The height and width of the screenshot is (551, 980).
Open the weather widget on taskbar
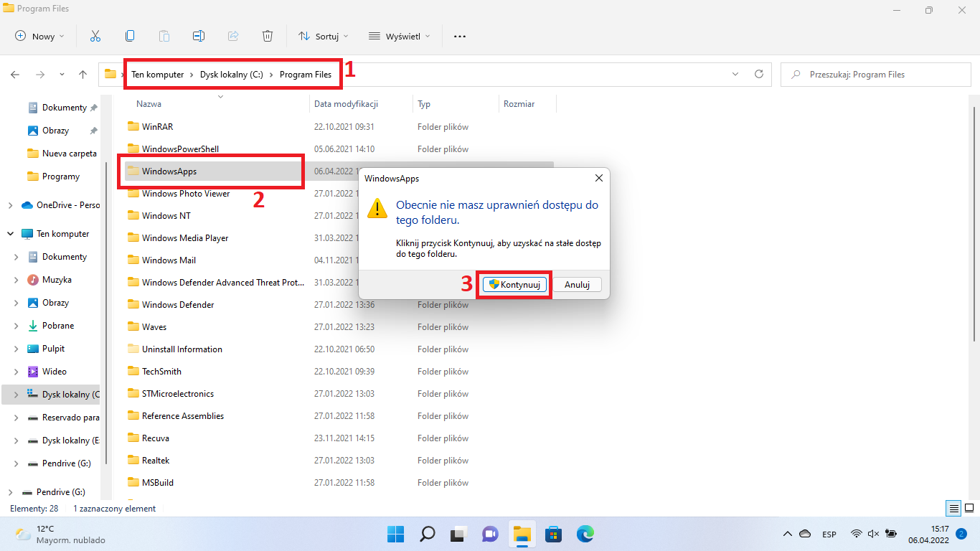[60, 534]
